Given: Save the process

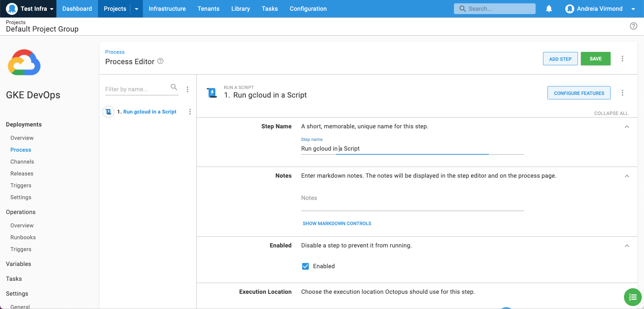Looking at the screenshot, I should (596, 59).
